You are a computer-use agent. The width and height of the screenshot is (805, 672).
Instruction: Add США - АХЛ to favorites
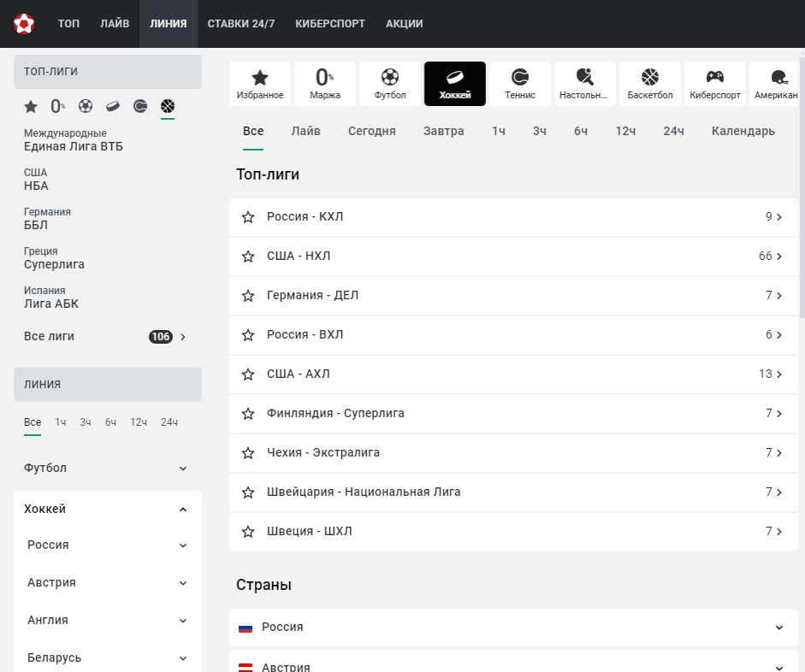coord(248,374)
